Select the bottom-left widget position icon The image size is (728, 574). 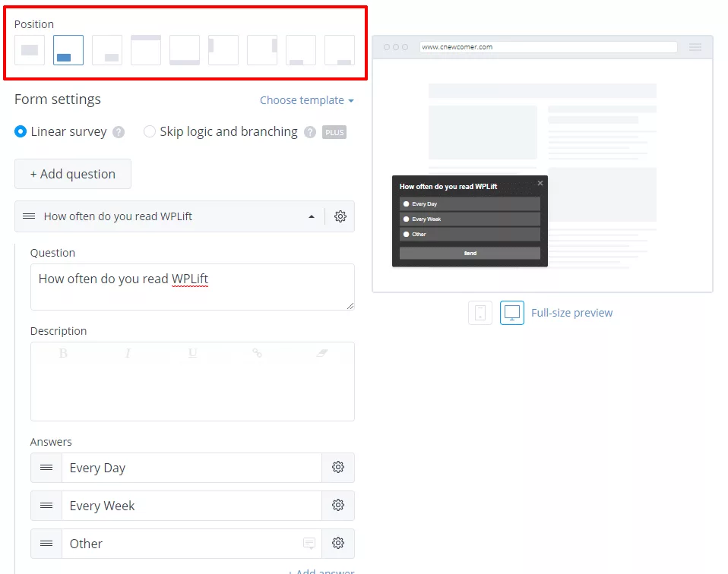[68, 50]
